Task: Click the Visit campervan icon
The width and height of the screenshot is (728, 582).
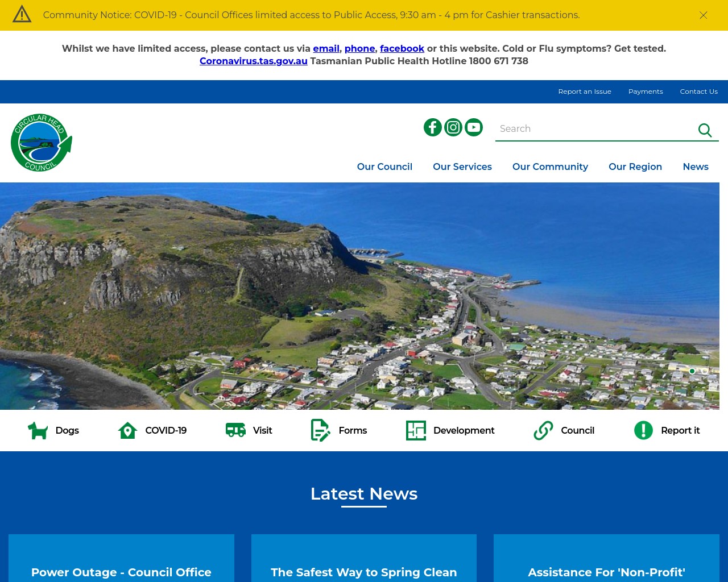Action: [235, 430]
